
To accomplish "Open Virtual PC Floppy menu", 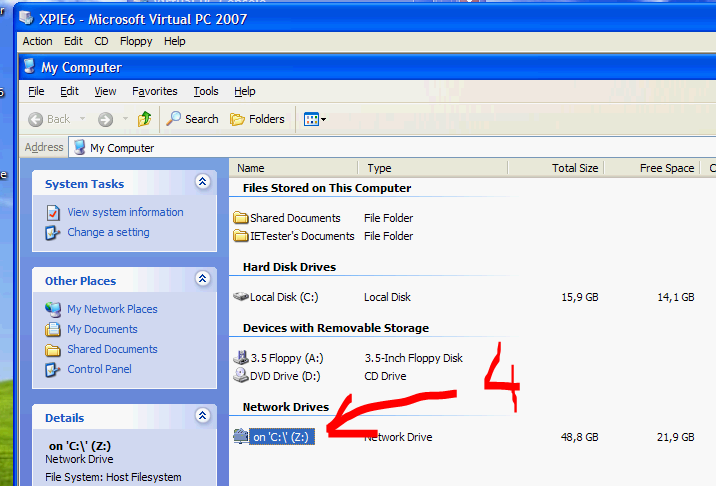I will pos(136,41).
